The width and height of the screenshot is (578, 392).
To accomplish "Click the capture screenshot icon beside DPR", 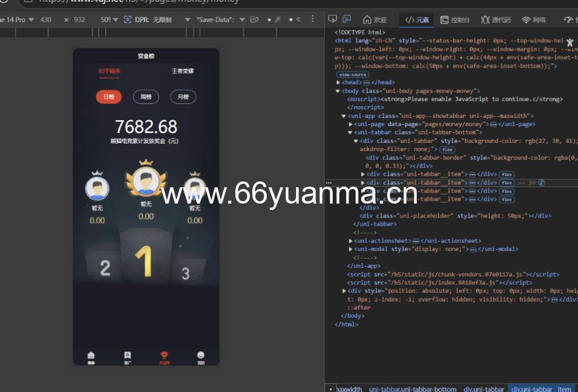I will (x=127, y=19).
